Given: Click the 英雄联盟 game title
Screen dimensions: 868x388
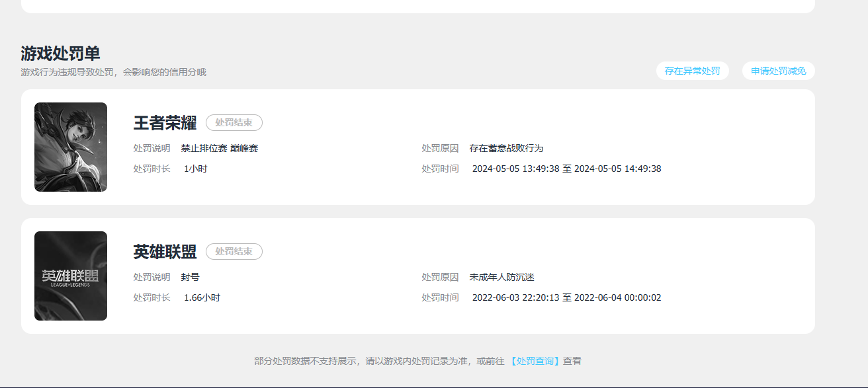Looking at the screenshot, I should click(x=165, y=252).
